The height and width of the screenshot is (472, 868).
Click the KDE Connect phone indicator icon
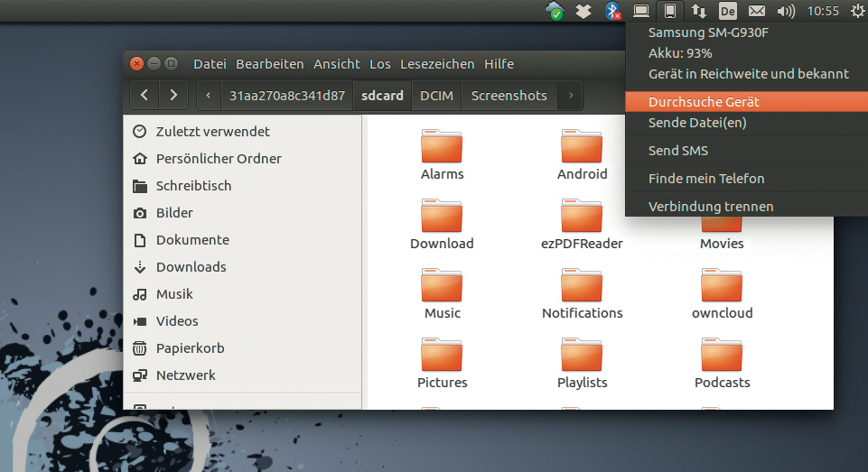[x=669, y=11]
